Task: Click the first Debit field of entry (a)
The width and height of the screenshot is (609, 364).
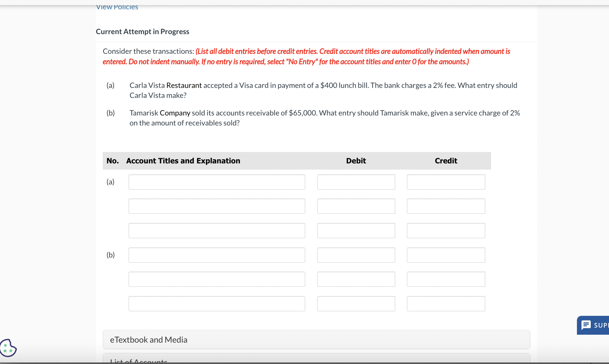Action: (x=356, y=182)
